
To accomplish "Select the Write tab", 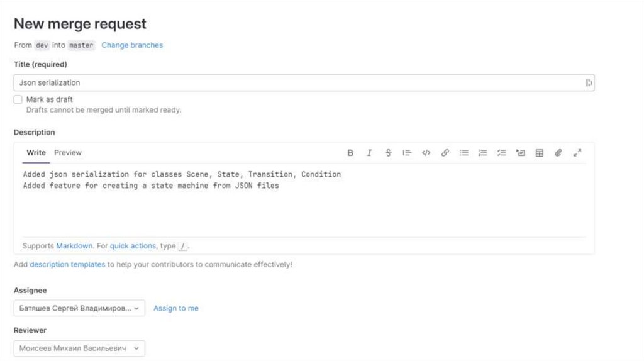I will (36, 153).
